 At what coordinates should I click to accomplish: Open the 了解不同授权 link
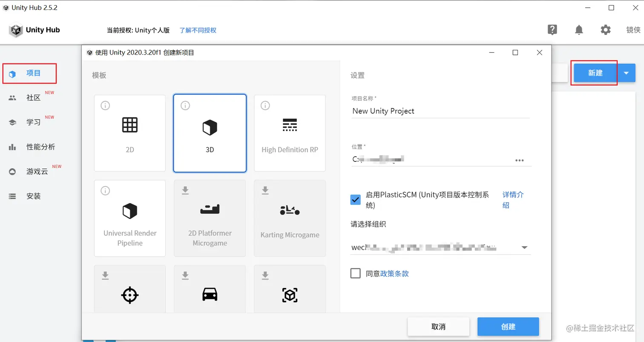(x=198, y=30)
